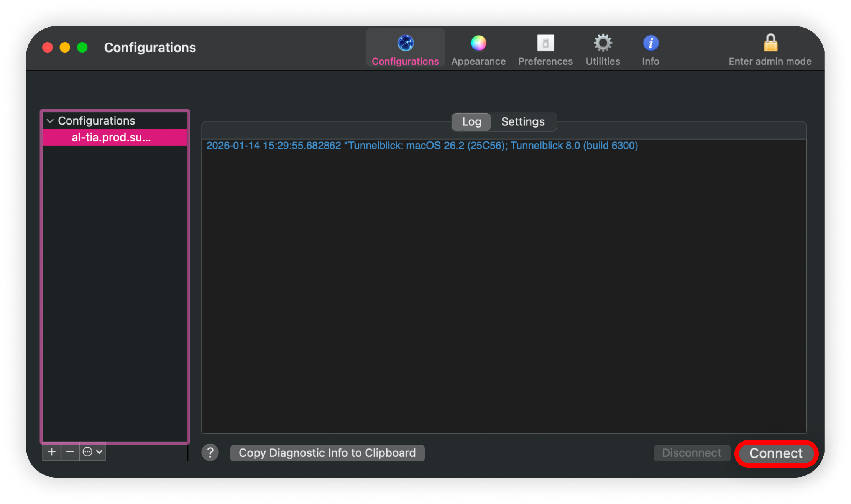The image size is (851, 504).
Task: Switch to the Settings tab
Action: point(523,122)
